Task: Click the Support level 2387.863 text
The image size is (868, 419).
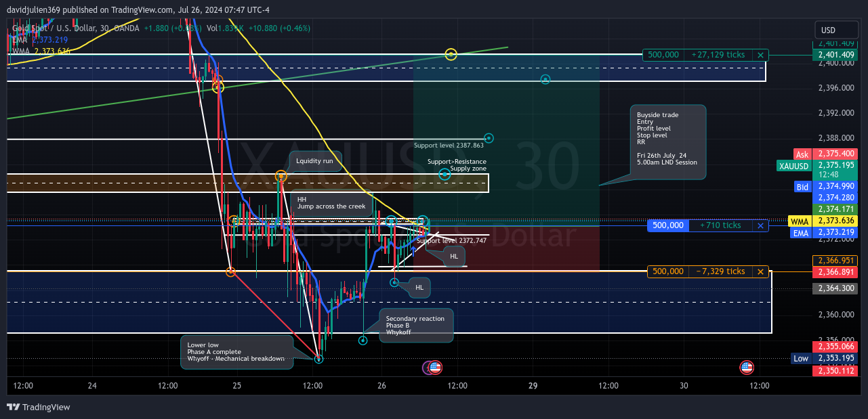Action: pos(449,145)
